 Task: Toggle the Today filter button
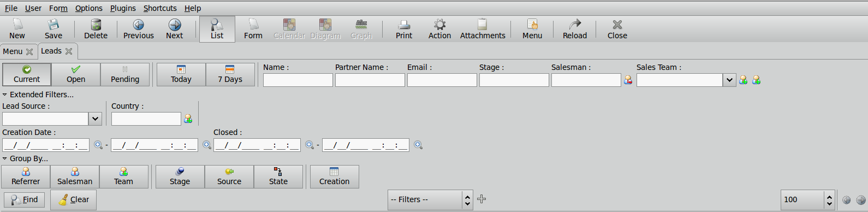pyautogui.click(x=181, y=74)
